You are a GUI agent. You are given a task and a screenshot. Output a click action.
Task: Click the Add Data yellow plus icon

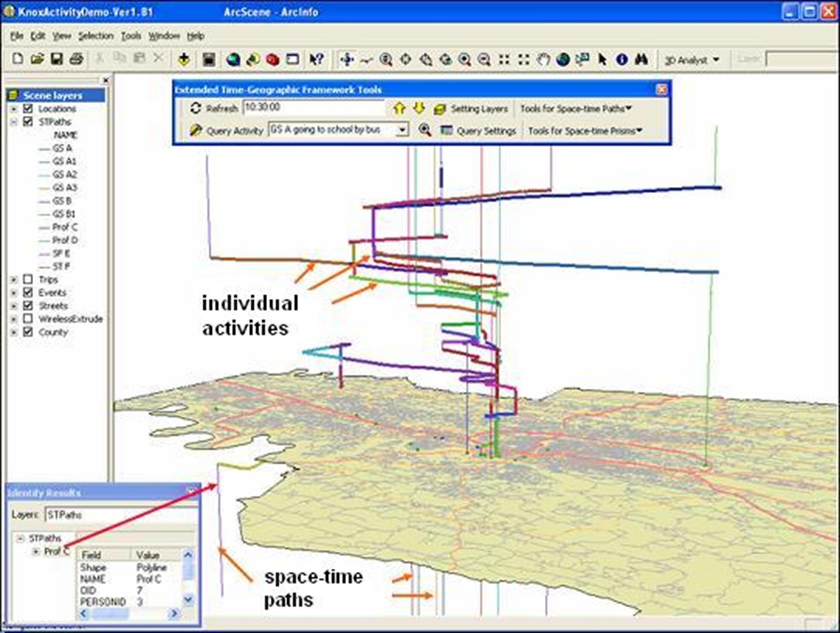pos(184,60)
